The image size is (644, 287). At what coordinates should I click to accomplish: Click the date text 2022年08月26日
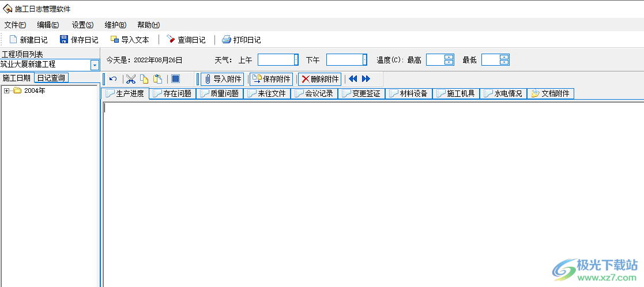pos(158,60)
